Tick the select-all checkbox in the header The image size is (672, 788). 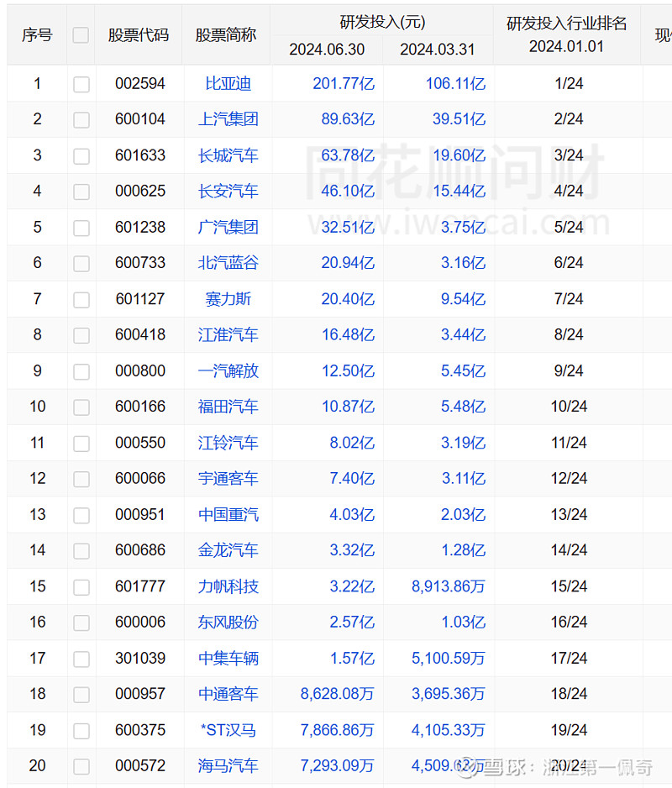coord(81,35)
